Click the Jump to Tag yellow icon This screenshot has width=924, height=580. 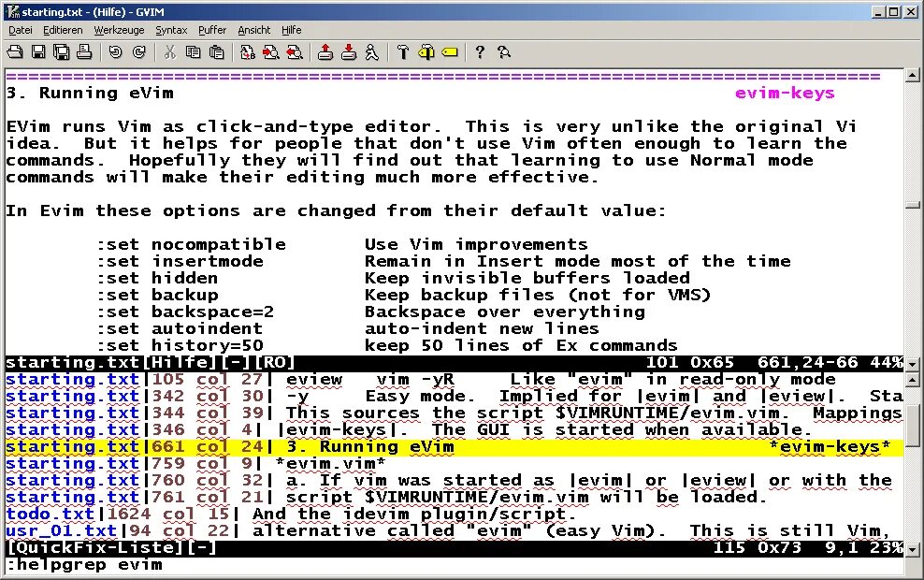[450, 52]
